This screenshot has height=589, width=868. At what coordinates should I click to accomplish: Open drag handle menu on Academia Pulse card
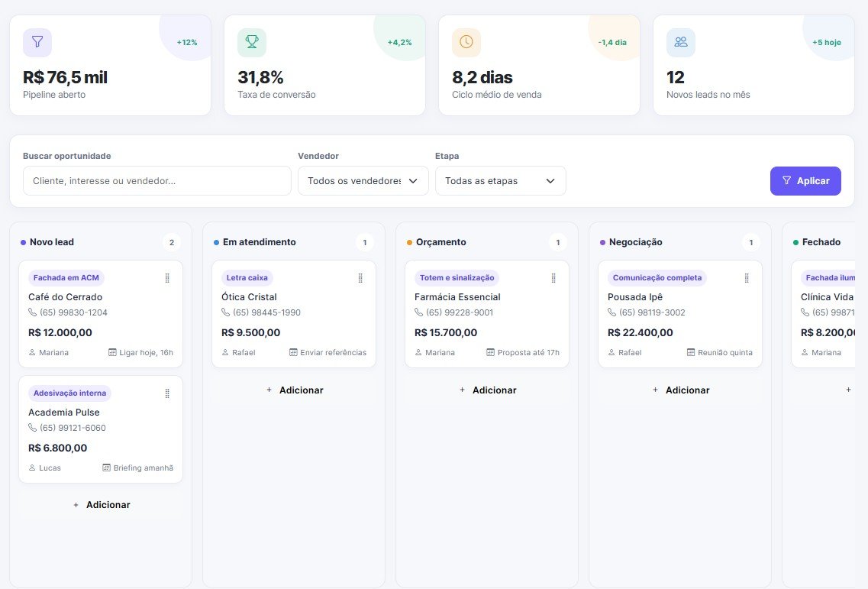(x=167, y=393)
